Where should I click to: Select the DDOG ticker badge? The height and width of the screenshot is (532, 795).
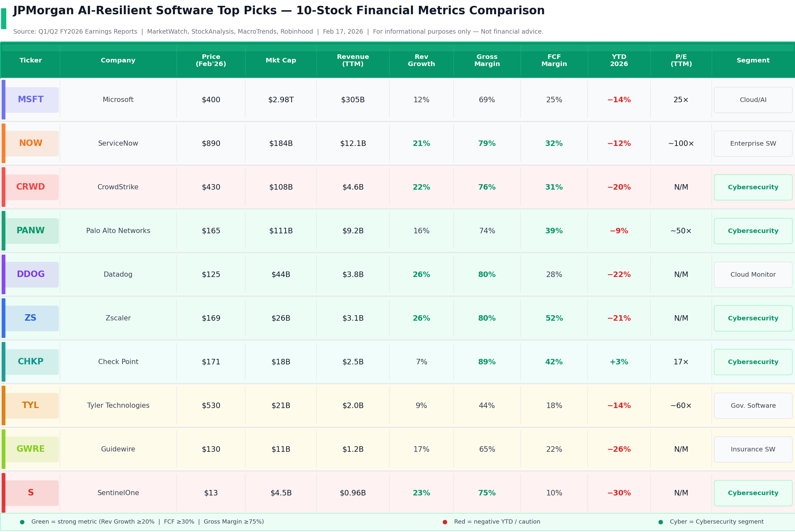[31, 274]
